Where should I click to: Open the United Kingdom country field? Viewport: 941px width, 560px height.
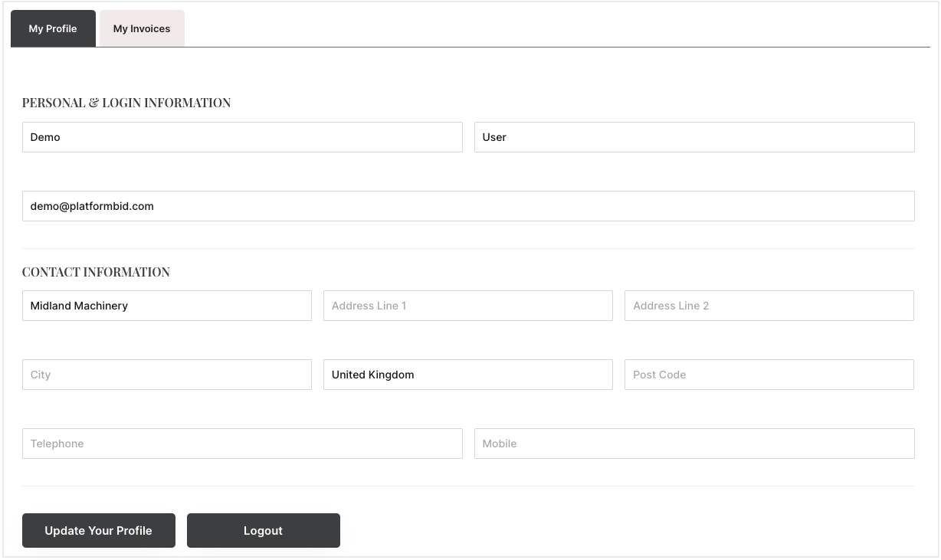pos(467,375)
